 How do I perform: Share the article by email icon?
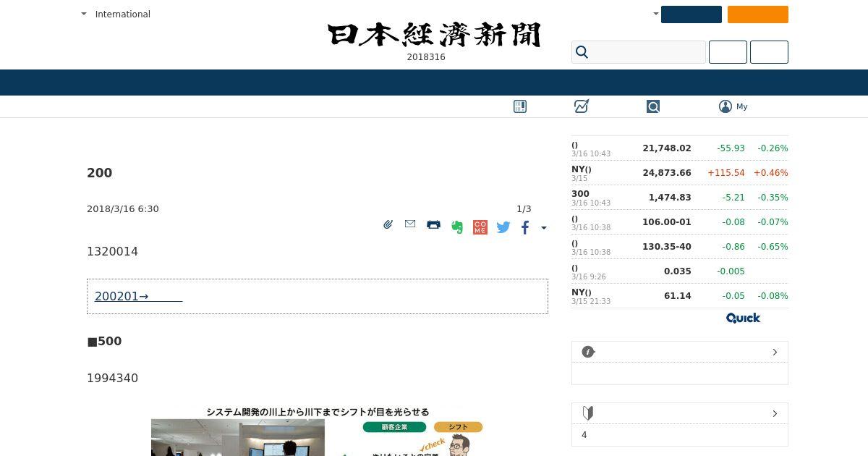410,224
